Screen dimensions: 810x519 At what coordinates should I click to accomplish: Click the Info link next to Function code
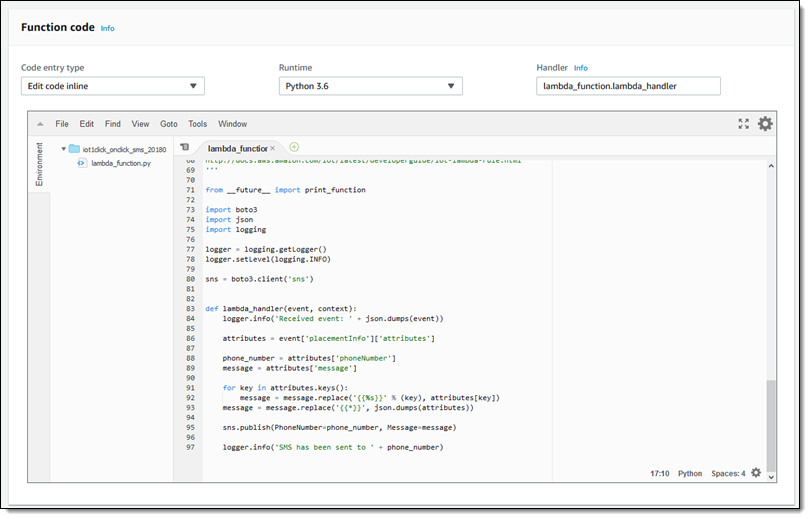(x=107, y=28)
